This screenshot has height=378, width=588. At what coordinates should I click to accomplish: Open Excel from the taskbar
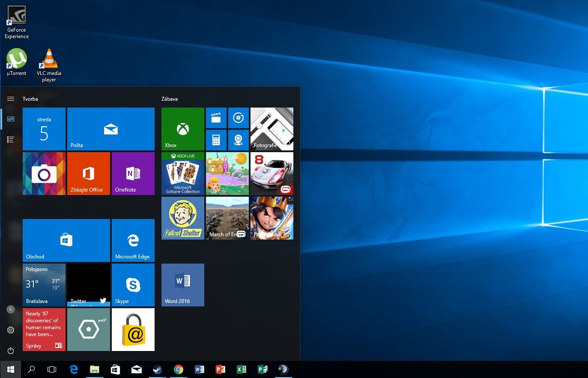[241, 370]
